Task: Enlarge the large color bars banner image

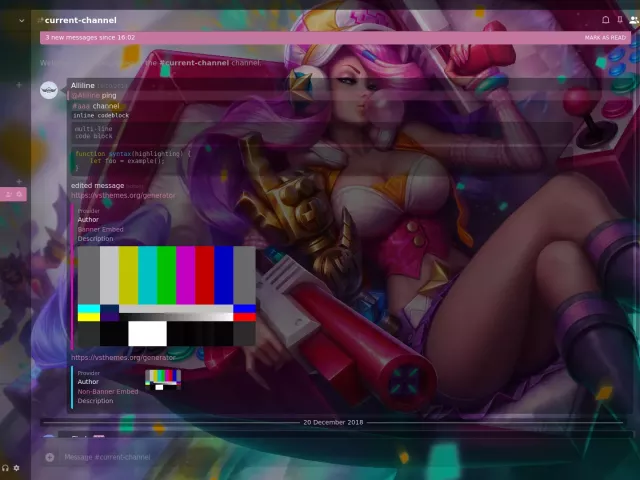Action: point(166,296)
